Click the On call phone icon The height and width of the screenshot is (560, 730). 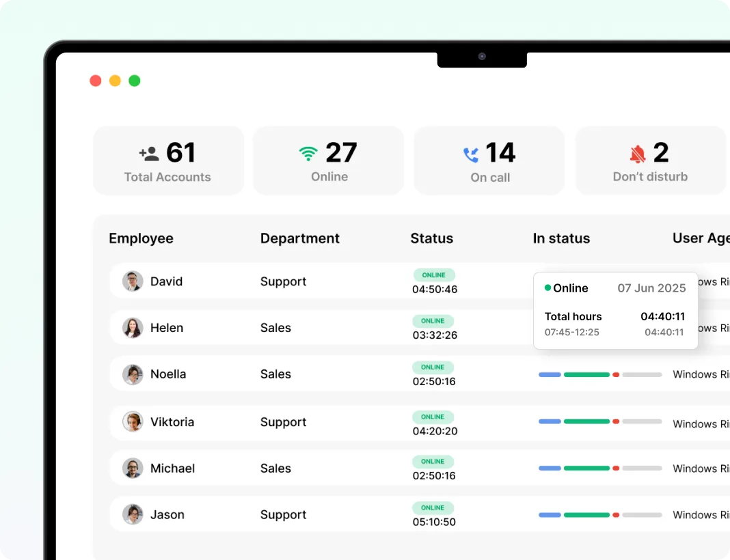[470, 154]
